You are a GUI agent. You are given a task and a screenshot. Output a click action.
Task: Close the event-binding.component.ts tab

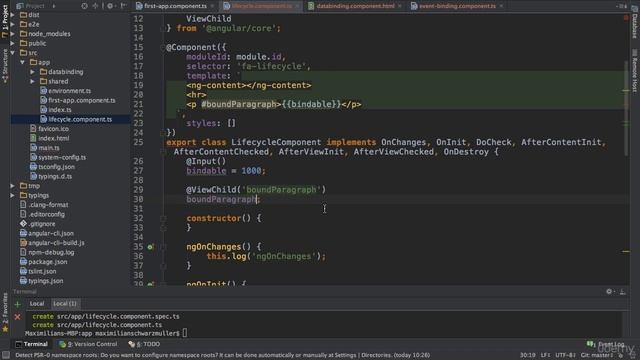coord(501,6)
